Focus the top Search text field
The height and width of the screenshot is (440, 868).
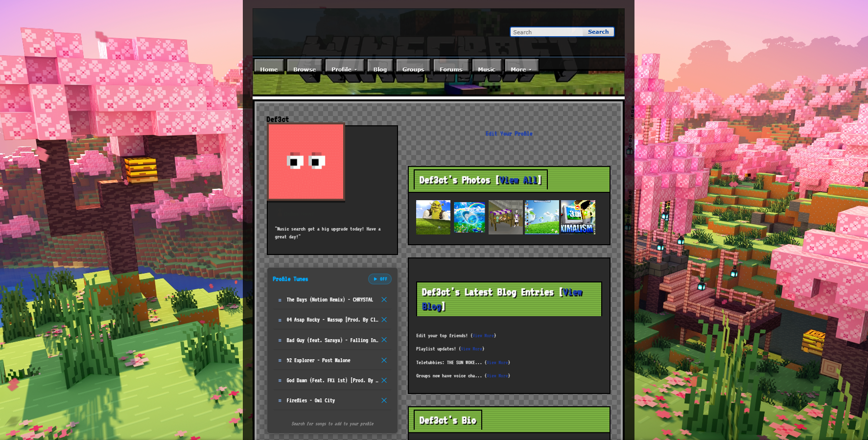click(547, 32)
